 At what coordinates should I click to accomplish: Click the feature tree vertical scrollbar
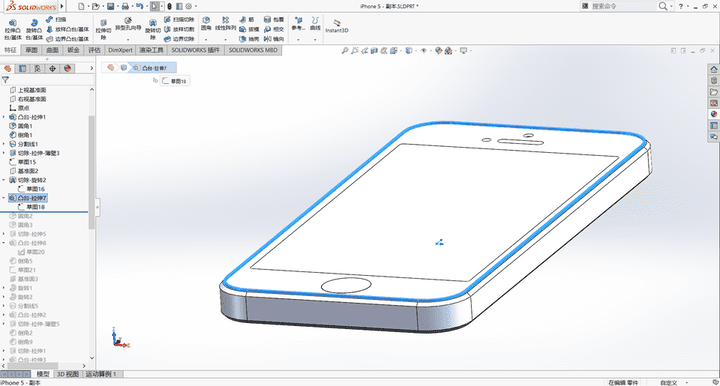[91, 172]
